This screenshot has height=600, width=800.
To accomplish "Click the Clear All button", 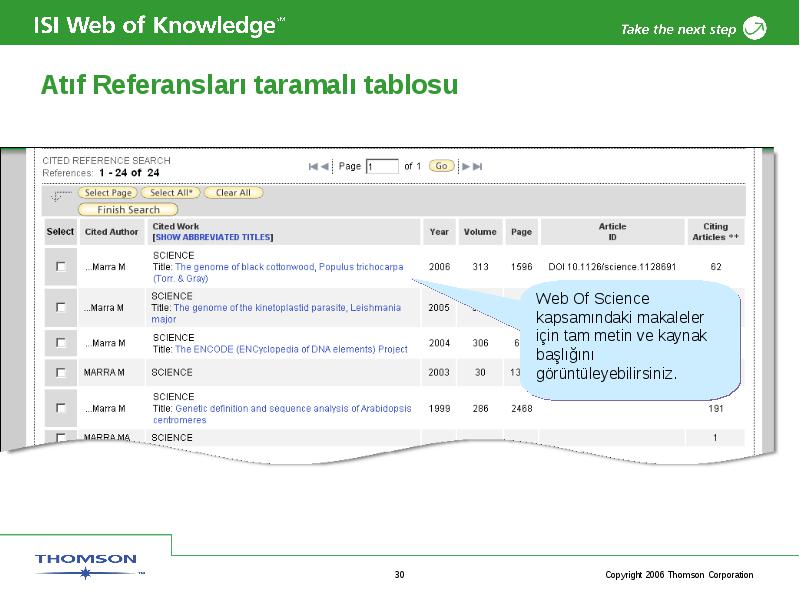I will click(233, 193).
